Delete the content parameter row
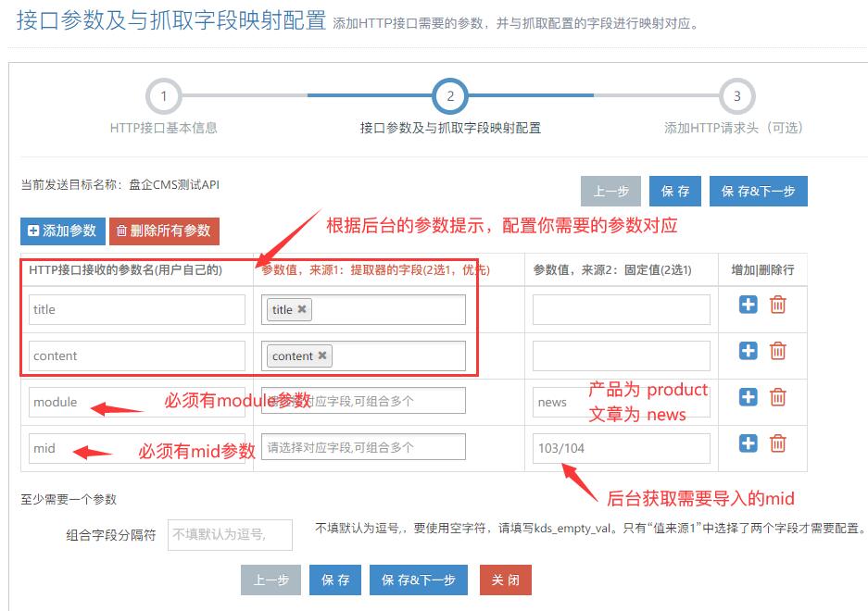This screenshot has width=868, height=611. point(778,350)
